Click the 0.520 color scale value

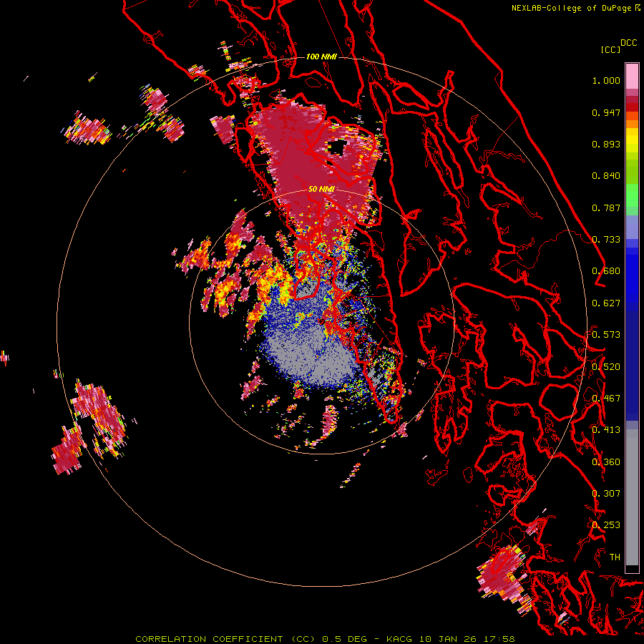606,367
